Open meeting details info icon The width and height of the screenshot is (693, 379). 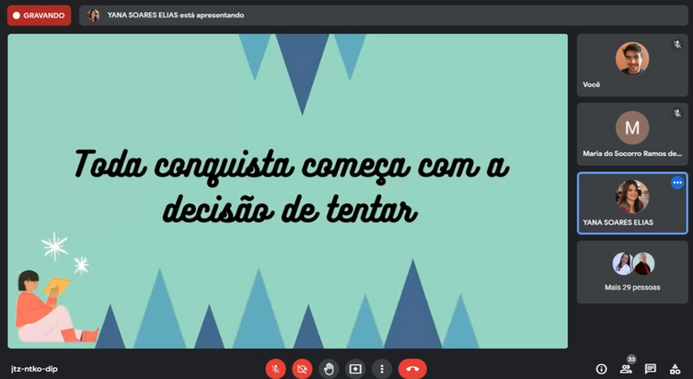pyautogui.click(x=601, y=369)
